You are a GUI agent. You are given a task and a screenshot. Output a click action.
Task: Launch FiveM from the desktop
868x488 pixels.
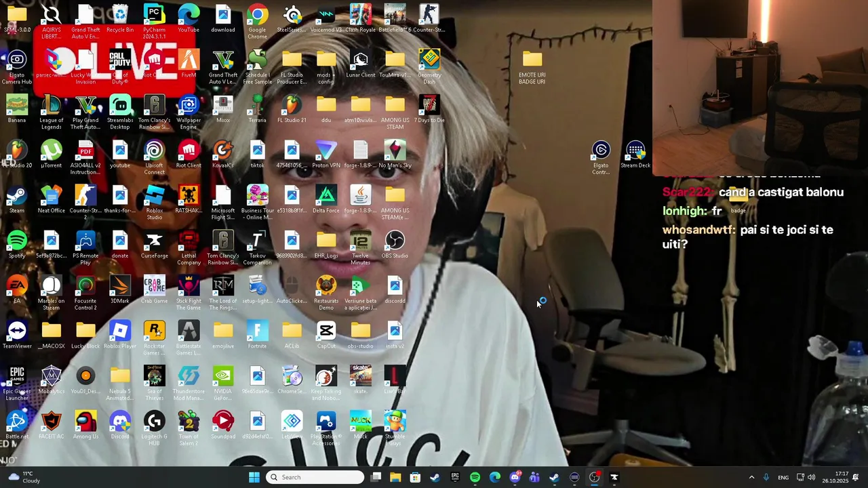point(189,64)
